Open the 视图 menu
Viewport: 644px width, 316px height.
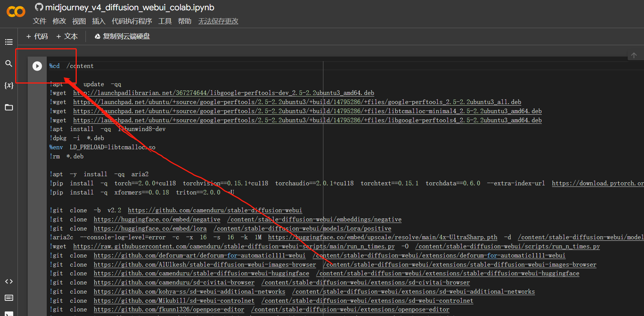click(x=79, y=21)
